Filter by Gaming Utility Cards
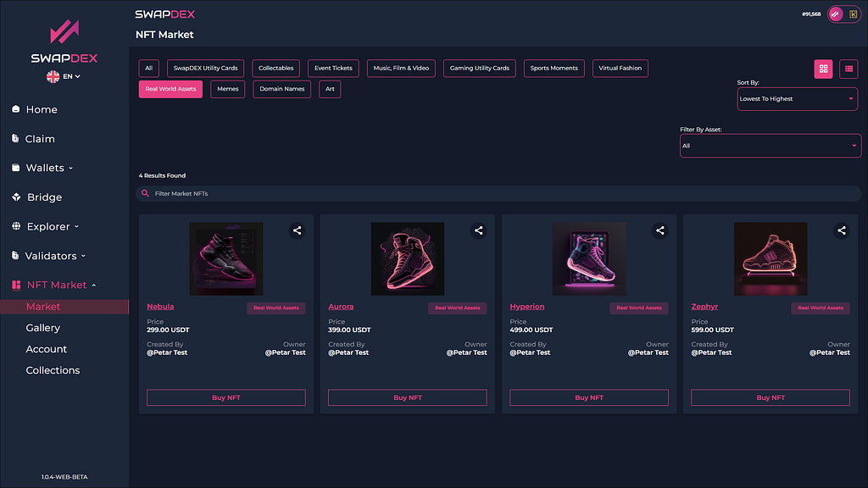The width and height of the screenshot is (868, 488). (480, 68)
